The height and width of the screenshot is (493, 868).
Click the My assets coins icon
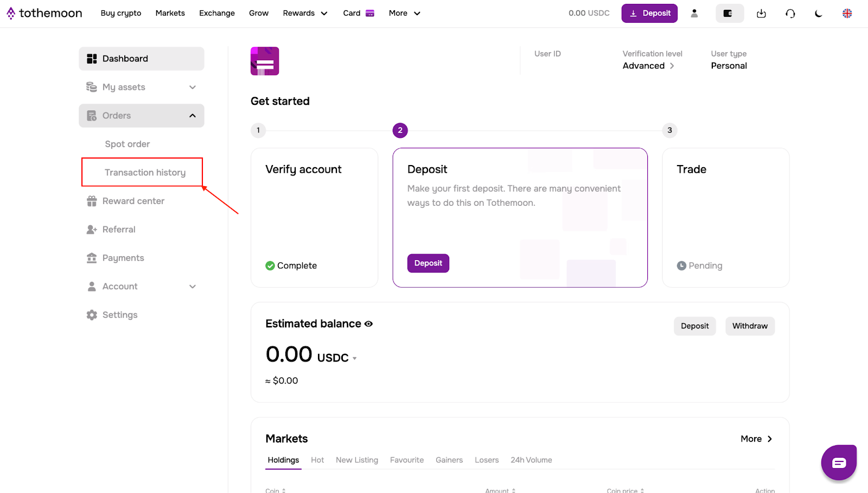pos(92,87)
